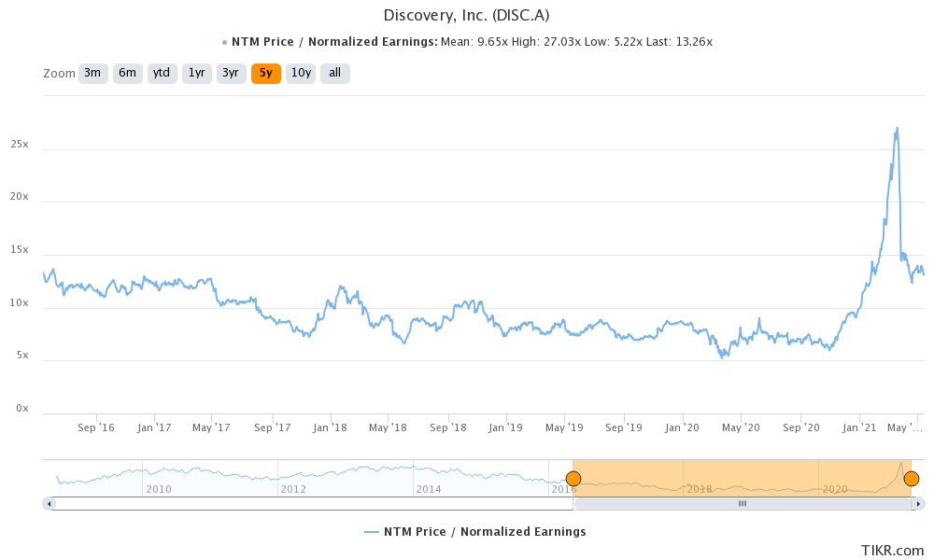Click the highlighted 5y zoom button
This screenshot has height=560, width=934.
[265, 73]
